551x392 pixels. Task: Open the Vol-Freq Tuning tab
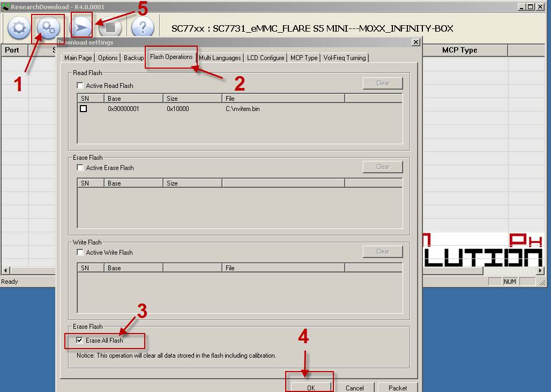pyautogui.click(x=345, y=58)
